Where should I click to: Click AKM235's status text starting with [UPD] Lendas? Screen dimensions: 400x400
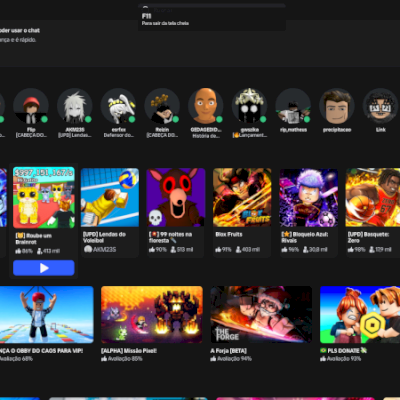point(75,135)
